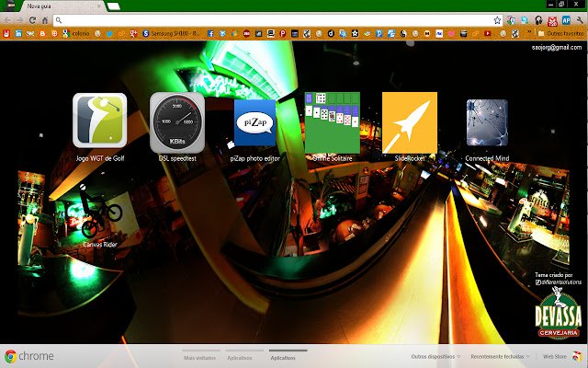588x368 pixels.
Task: Open the Samsung SH100 bookmark
Action: pyautogui.click(x=172, y=33)
